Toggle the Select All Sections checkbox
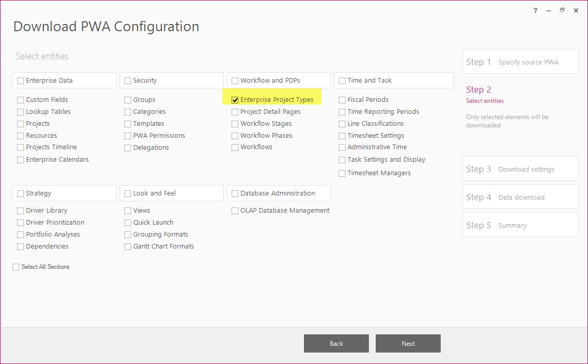Image resolution: width=588 pixels, height=364 pixels. click(16, 267)
